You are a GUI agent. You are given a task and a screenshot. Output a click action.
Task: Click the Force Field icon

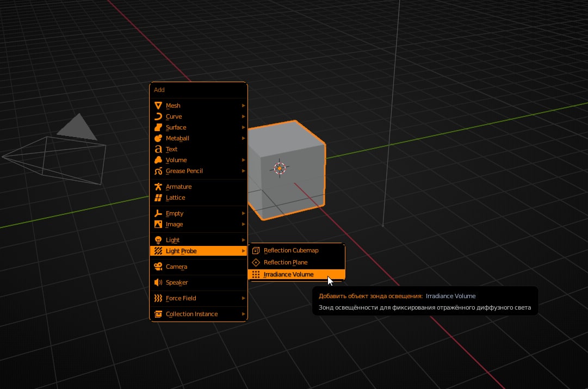click(x=158, y=298)
